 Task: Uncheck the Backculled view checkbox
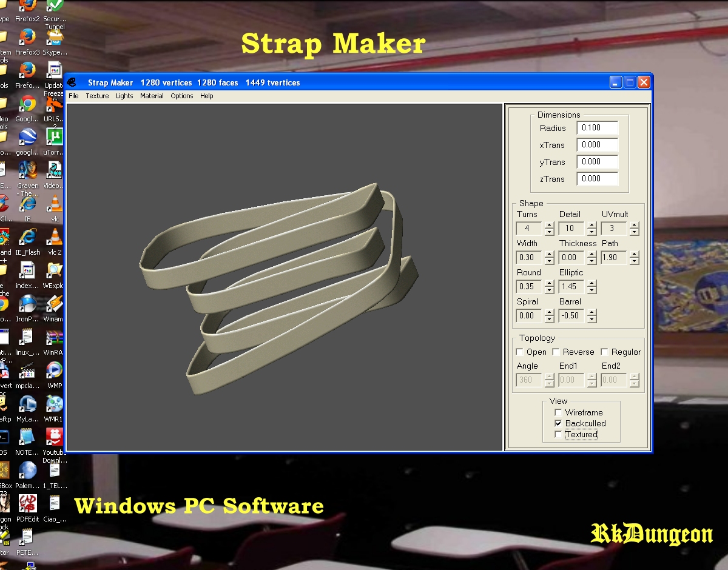tap(558, 423)
